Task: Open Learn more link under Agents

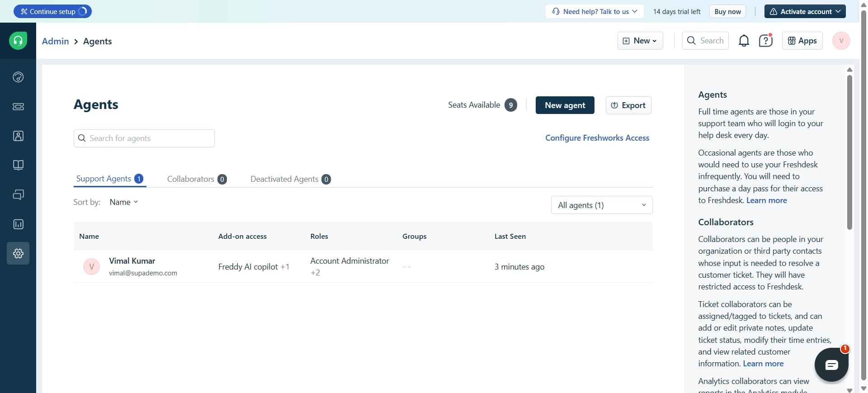Action: pyautogui.click(x=766, y=200)
